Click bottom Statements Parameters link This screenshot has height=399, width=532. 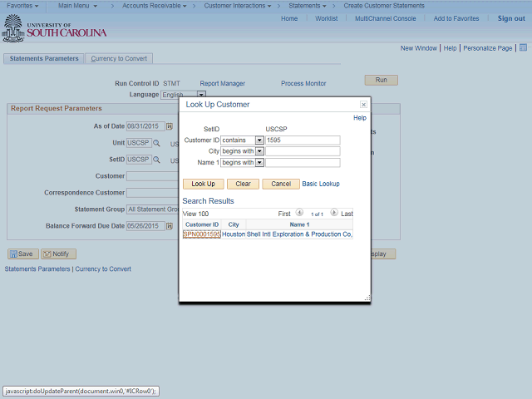[37, 269]
